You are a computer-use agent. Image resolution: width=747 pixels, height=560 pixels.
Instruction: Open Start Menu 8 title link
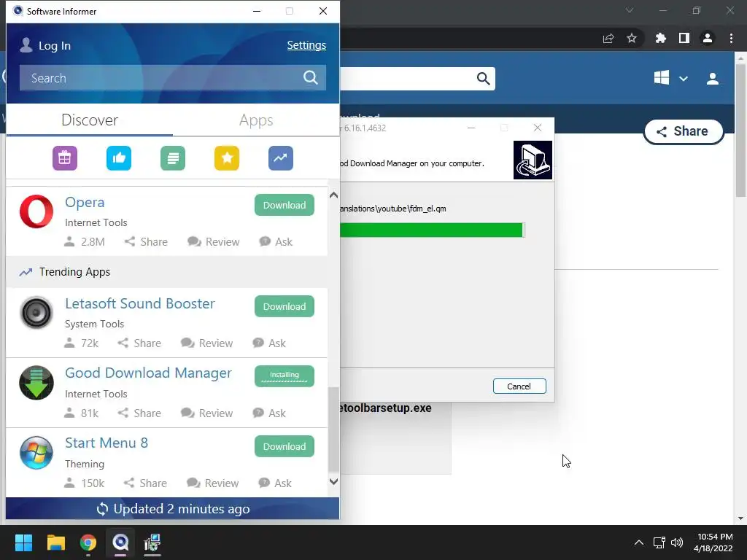click(x=107, y=443)
